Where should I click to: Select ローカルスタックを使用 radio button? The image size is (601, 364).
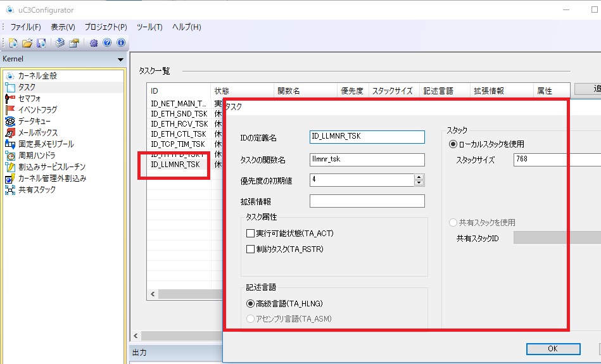point(453,144)
